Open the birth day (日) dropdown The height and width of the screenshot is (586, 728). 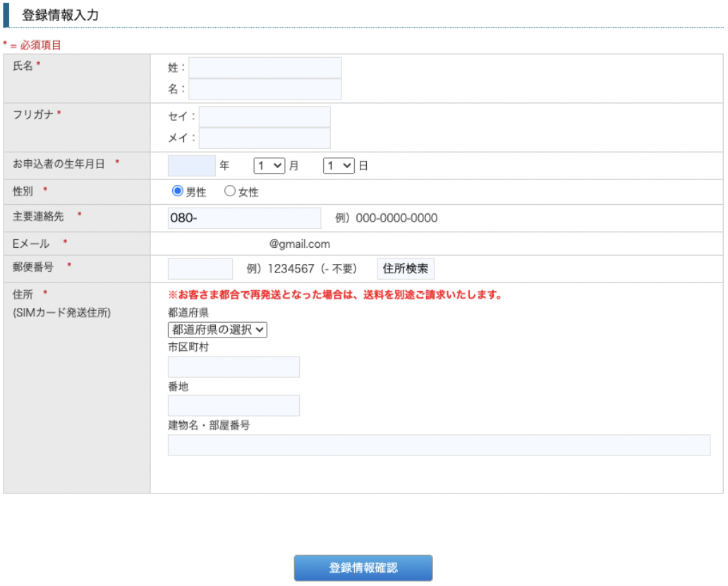[339, 166]
